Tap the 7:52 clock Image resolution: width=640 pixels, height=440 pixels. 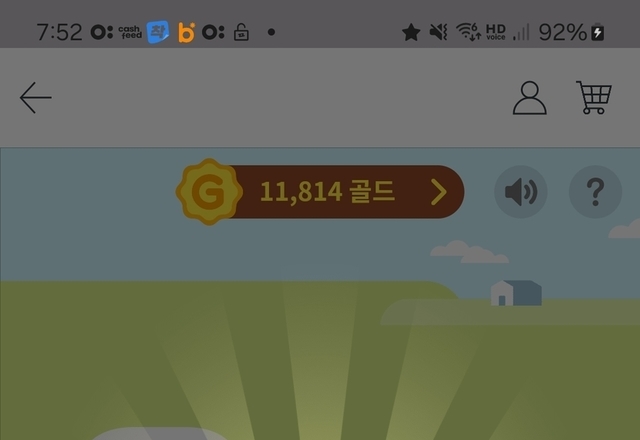[59, 32]
